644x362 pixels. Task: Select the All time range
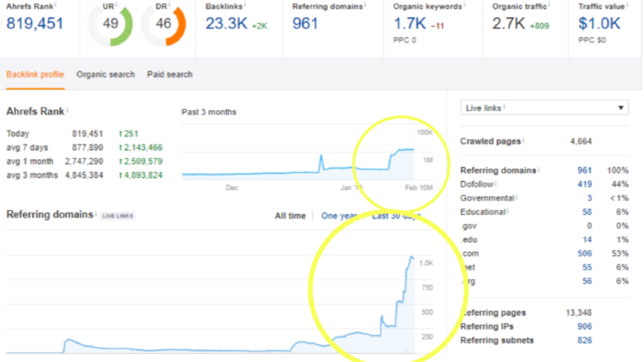click(290, 216)
